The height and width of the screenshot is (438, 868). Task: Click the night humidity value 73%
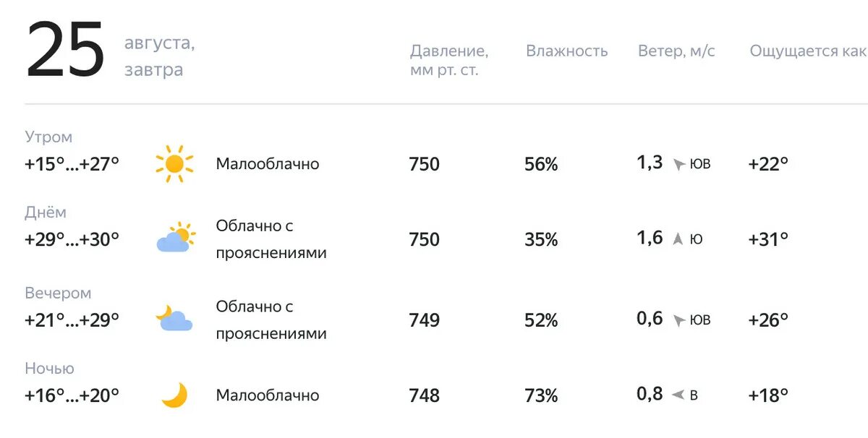coord(541,396)
